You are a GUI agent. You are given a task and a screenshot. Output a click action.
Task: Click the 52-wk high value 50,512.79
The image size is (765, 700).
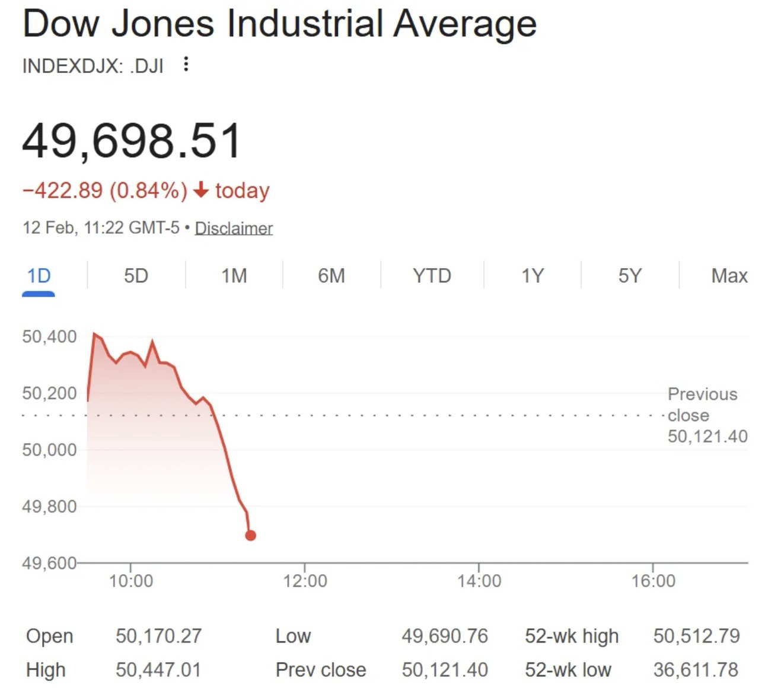pyautogui.click(x=696, y=636)
